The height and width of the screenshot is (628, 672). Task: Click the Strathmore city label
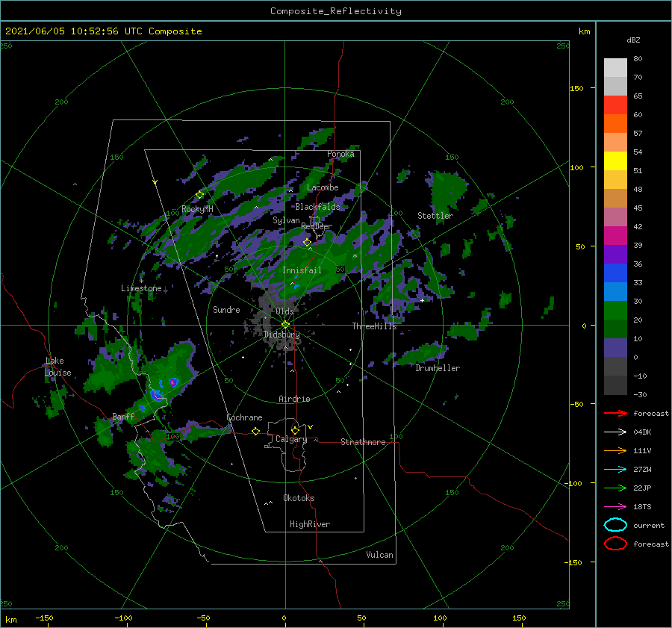click(363, 442)
